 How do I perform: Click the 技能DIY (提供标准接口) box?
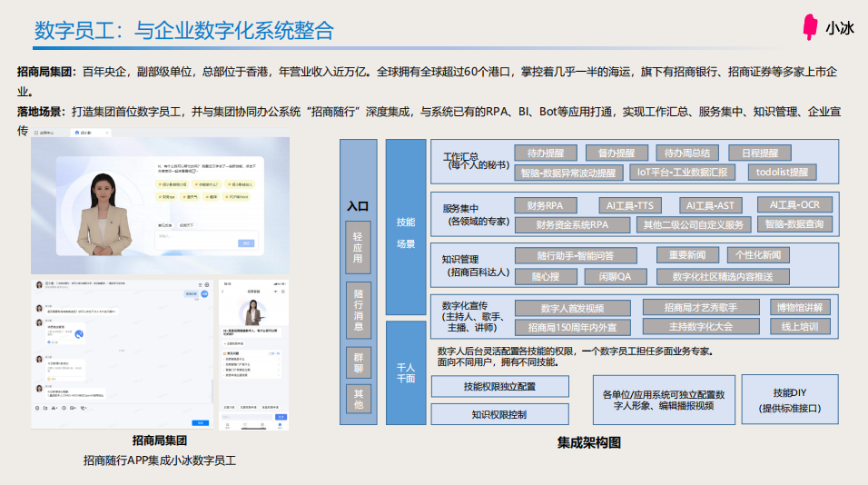point(790,400)
